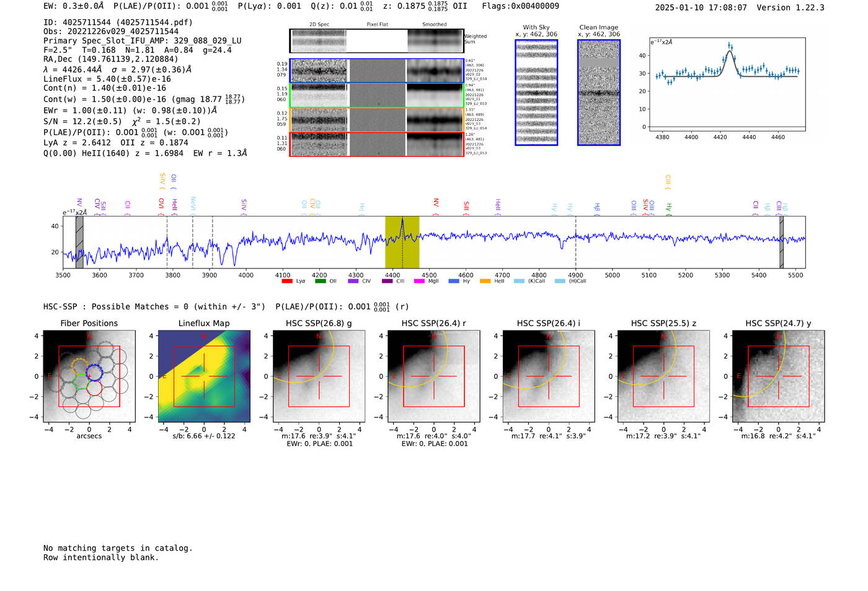
Task: Click the blue Hβ line label
Action: pyautogui.click(x=597, y=208)
